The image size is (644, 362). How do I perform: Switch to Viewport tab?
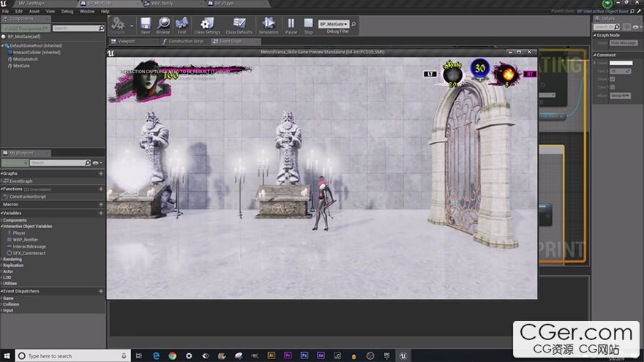pyautogui.click(x=133, y=42)
